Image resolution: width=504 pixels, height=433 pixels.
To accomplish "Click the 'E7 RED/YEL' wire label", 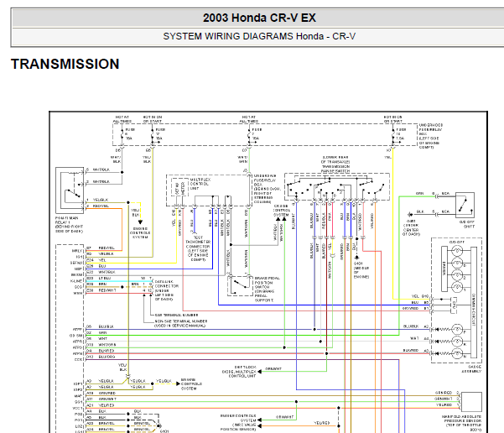I will point(101,248).
